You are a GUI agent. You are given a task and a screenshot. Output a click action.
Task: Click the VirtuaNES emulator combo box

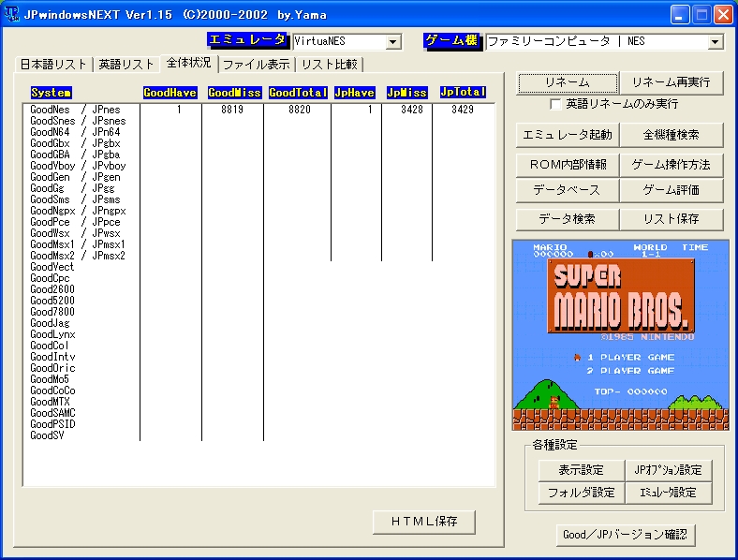point(347,42)
